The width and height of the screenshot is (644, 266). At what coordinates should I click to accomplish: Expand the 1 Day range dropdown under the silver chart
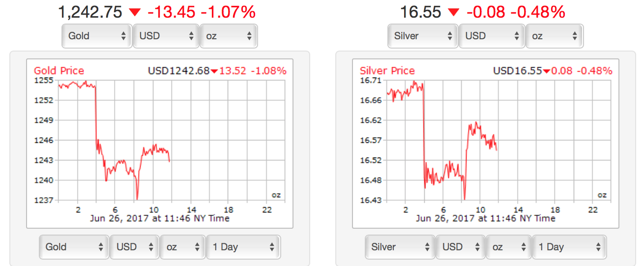(x=569, y=247)
